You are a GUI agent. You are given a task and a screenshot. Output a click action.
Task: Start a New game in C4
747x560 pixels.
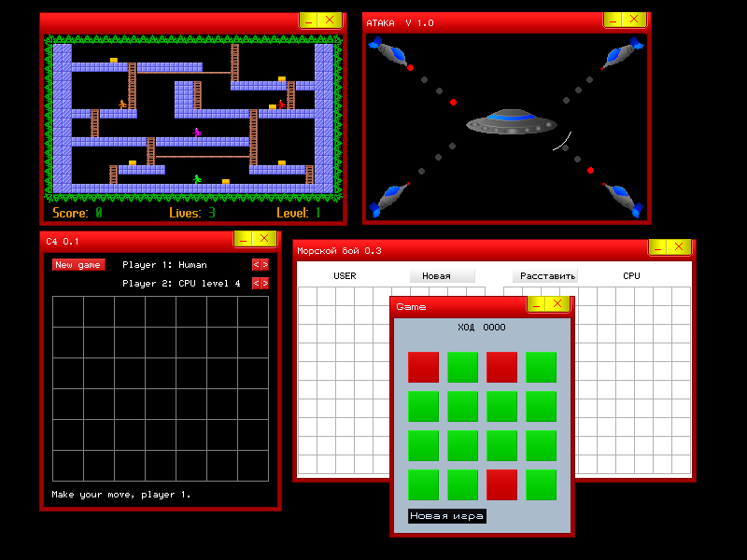[78, 265]
